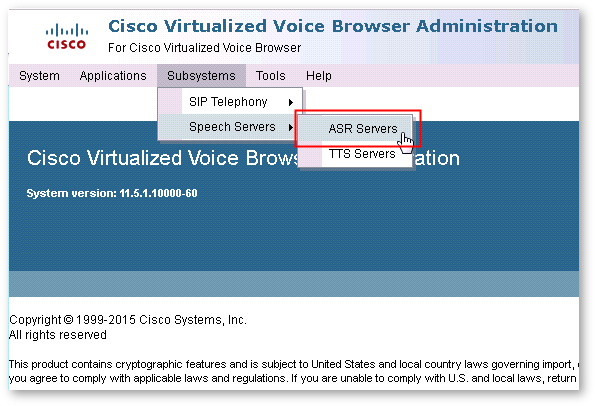Click the Subsystems menu
This screenshot has height=406, width=595.
click(201, 76)
